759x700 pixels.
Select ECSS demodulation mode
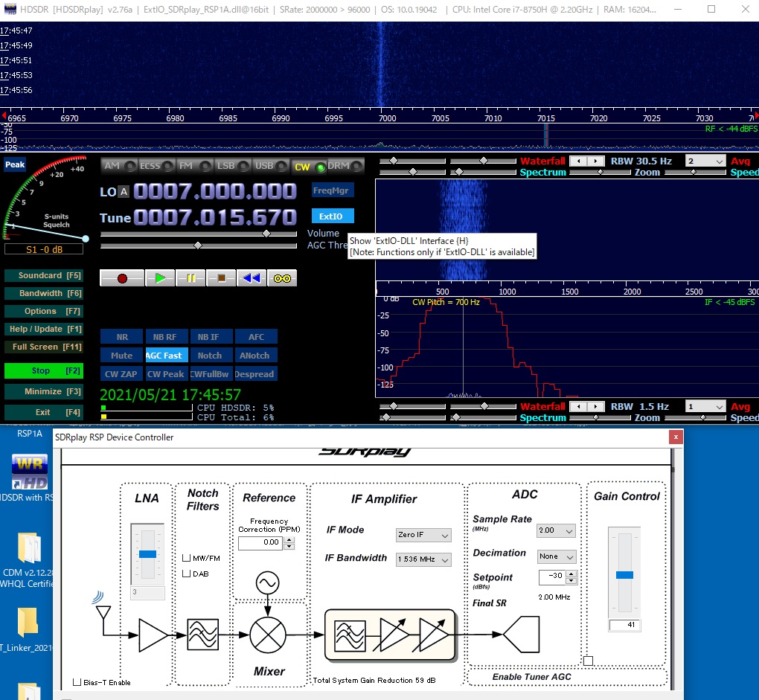(x=156, y=166)
